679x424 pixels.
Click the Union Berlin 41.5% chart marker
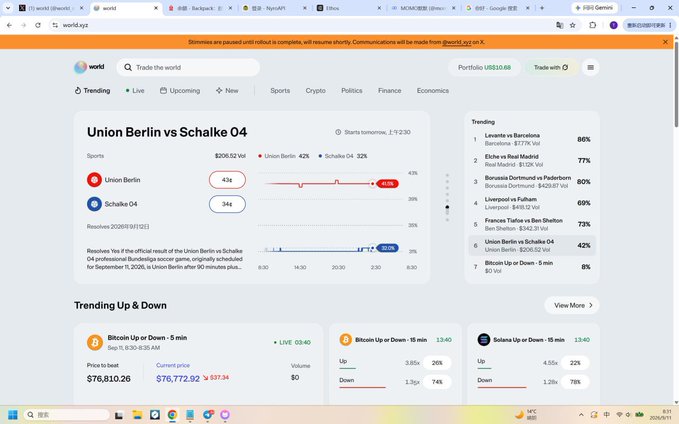coord(387,184)
